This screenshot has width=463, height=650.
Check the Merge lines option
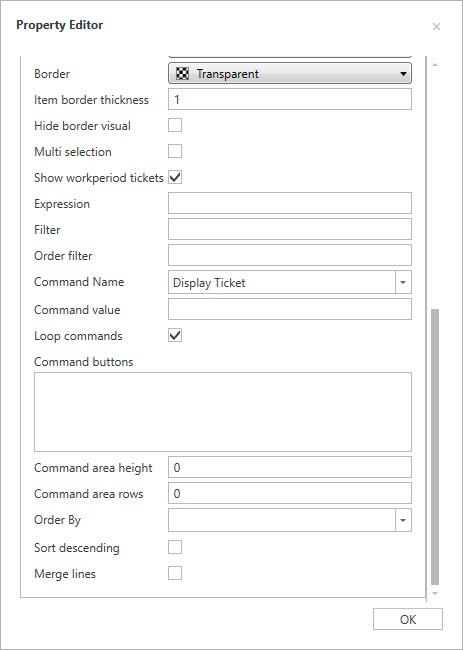pyautogui.click(x=175, y=574)
